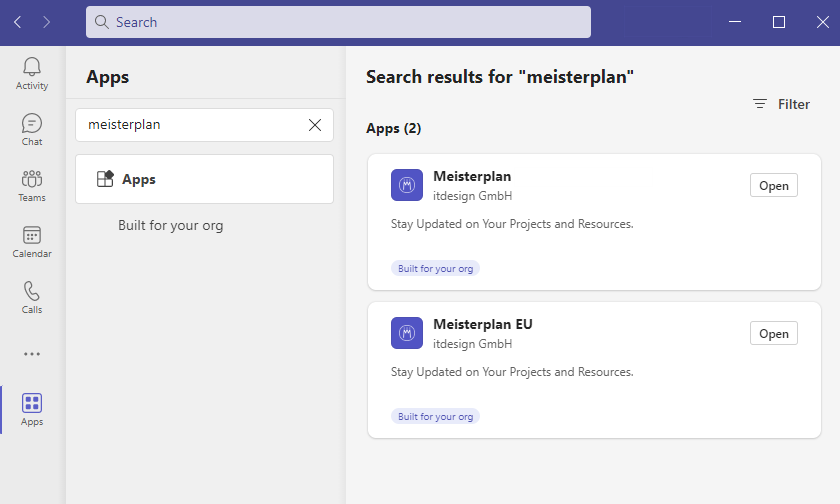Open Calls from the sidebar
840x504 pixels.
[x=32, y=298]
